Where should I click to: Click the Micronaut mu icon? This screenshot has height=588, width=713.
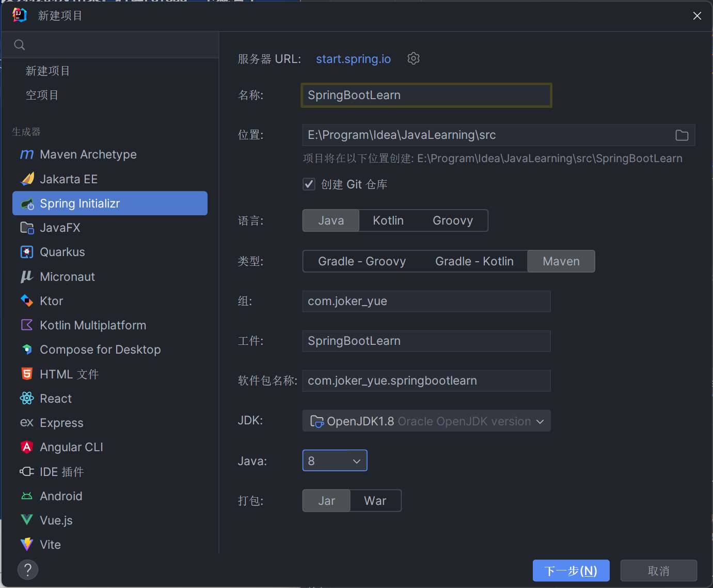click(x=27, y=277)
